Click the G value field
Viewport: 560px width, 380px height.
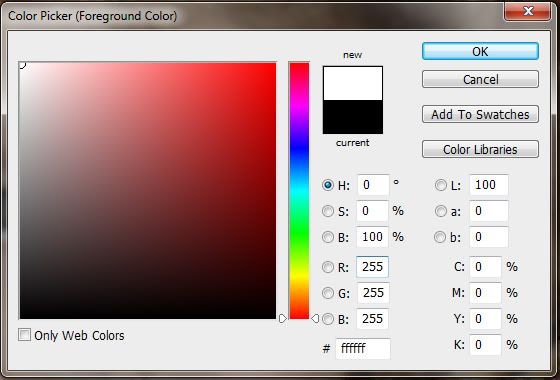(373, 293)
